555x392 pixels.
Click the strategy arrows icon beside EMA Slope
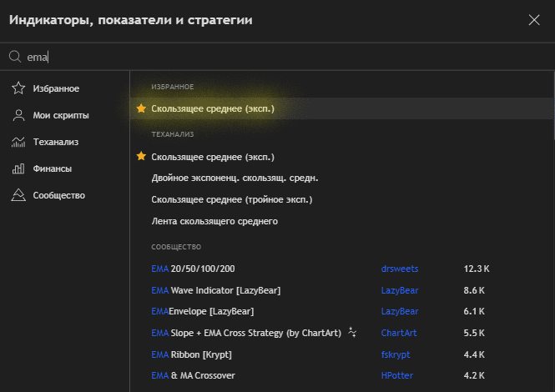352,332
